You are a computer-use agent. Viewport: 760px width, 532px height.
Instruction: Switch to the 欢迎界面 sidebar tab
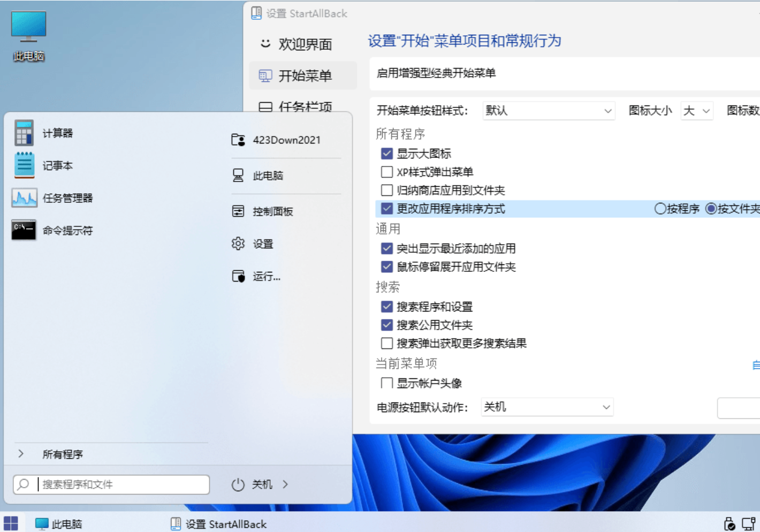[x=303, y=44]
